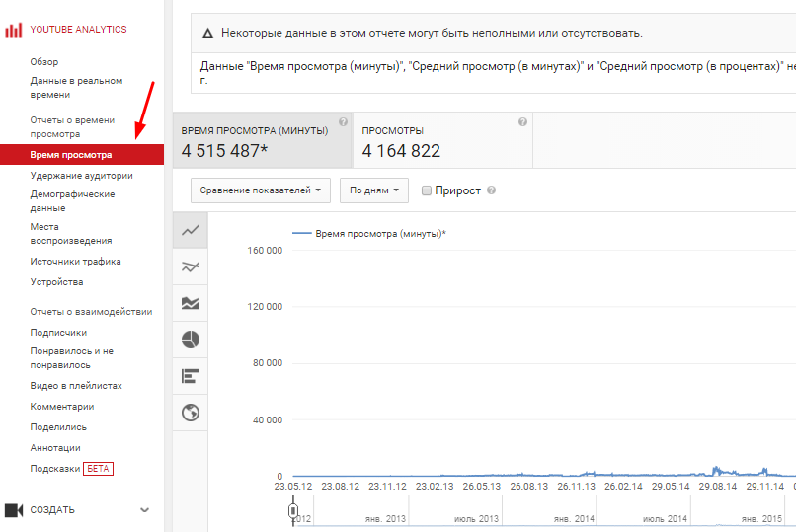Select the highlighted Время просмотра item
The height and width of the screenshot is (532, 796).
[x=82, y=155]
